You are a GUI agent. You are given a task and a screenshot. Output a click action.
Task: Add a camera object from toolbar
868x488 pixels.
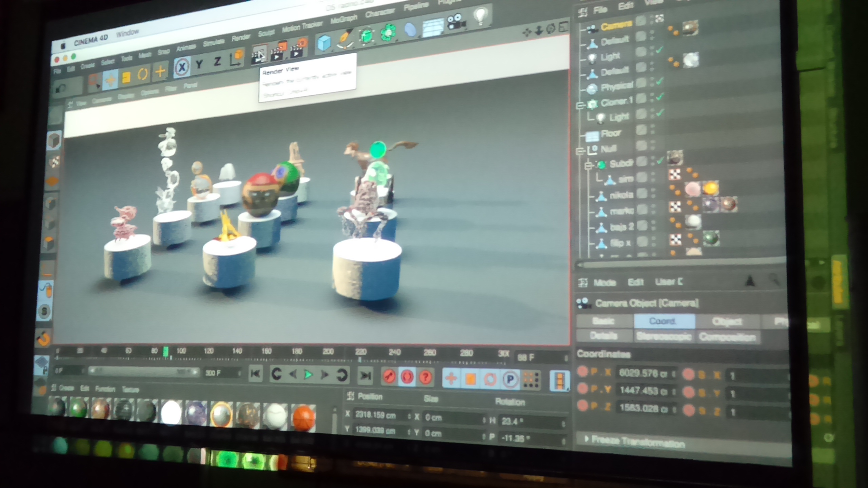(456, 21)
